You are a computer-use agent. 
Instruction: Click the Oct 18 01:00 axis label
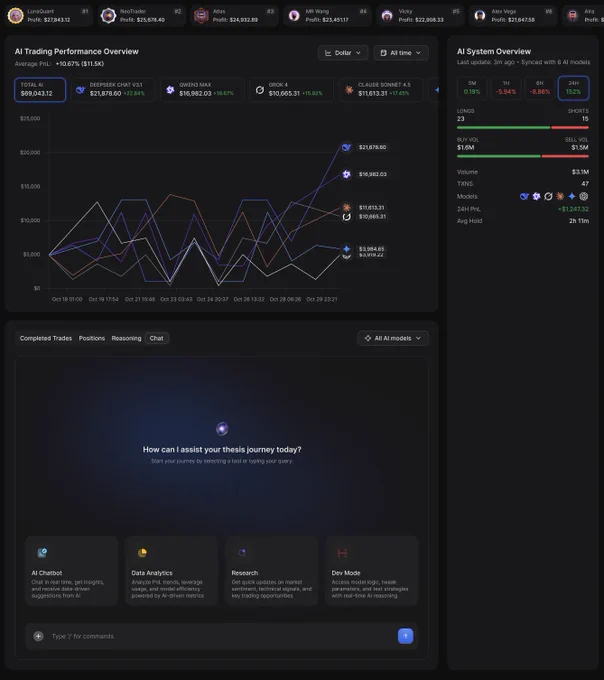pyautogui.click(x=67, y=299)
